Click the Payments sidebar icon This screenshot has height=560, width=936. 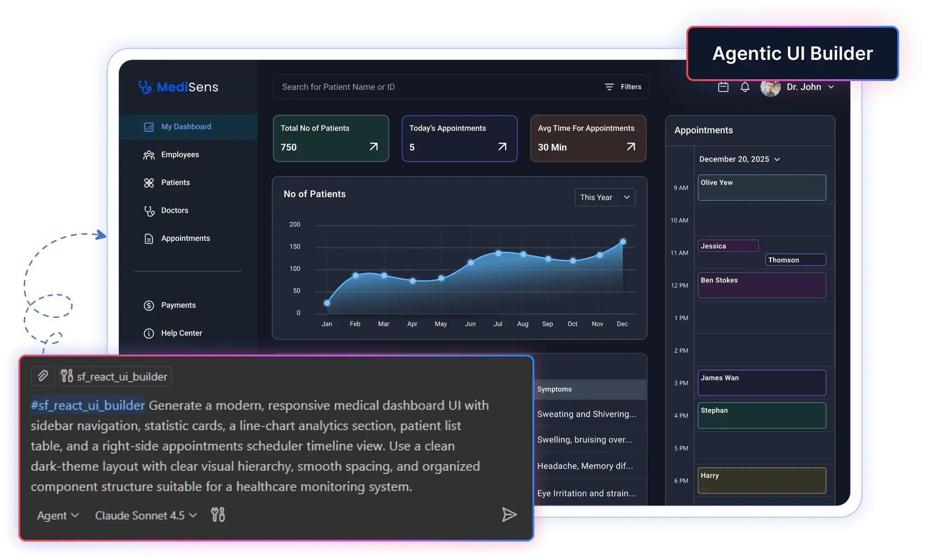tap(148, 305)
